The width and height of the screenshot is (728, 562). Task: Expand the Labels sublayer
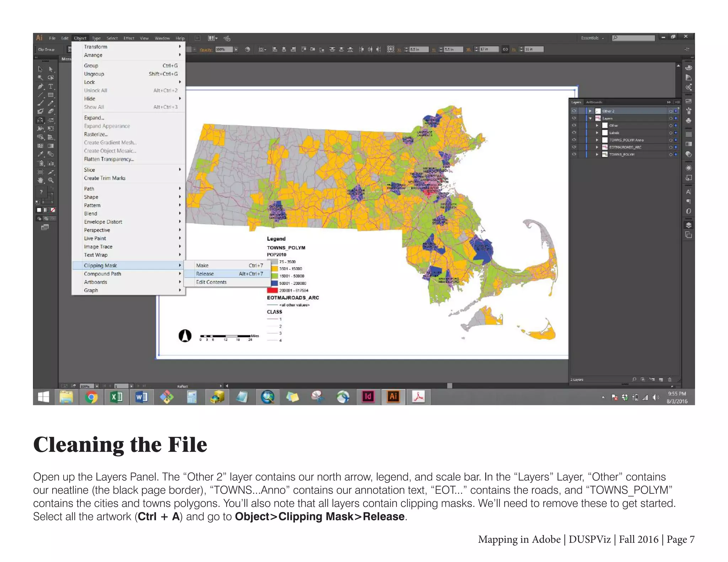click(597, 133)
